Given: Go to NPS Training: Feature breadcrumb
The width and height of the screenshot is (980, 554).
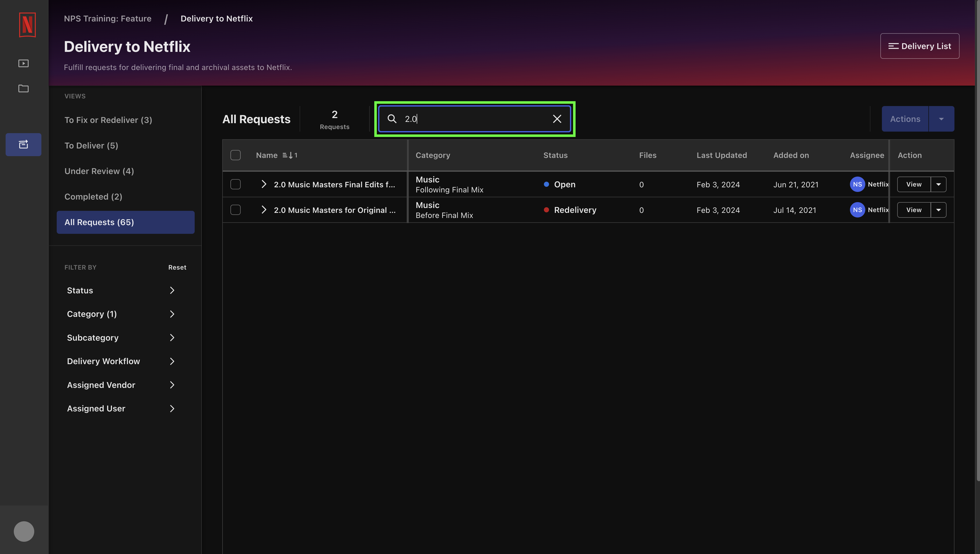Looking at the screenshot, I should pyautogui.click(x=108, y=18).
